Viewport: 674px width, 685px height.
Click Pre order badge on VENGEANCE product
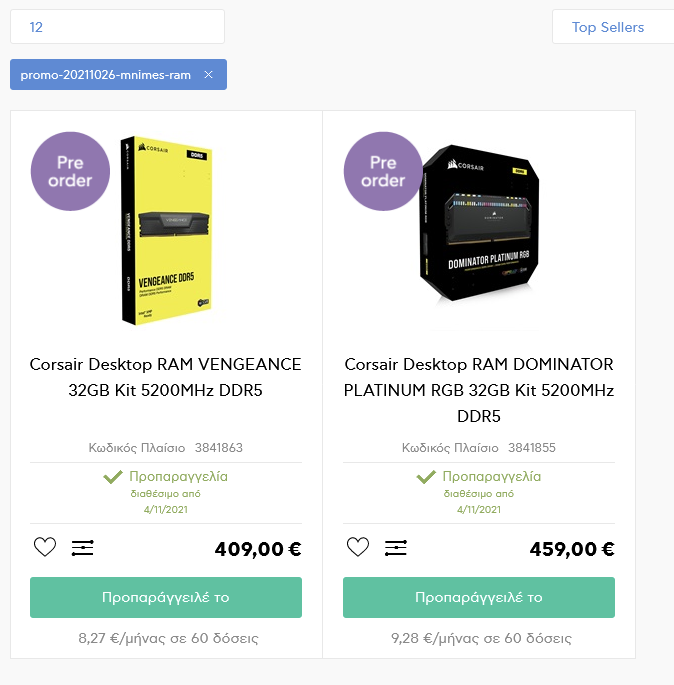point(70,171)
